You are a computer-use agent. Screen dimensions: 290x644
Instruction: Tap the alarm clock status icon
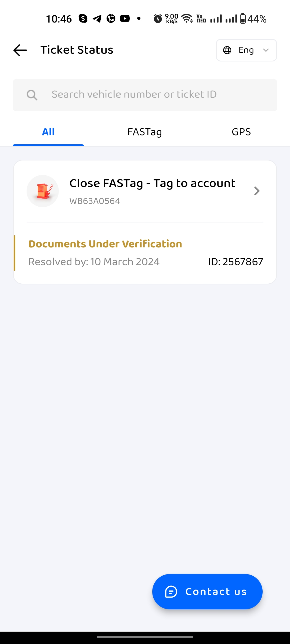point(158,19)
